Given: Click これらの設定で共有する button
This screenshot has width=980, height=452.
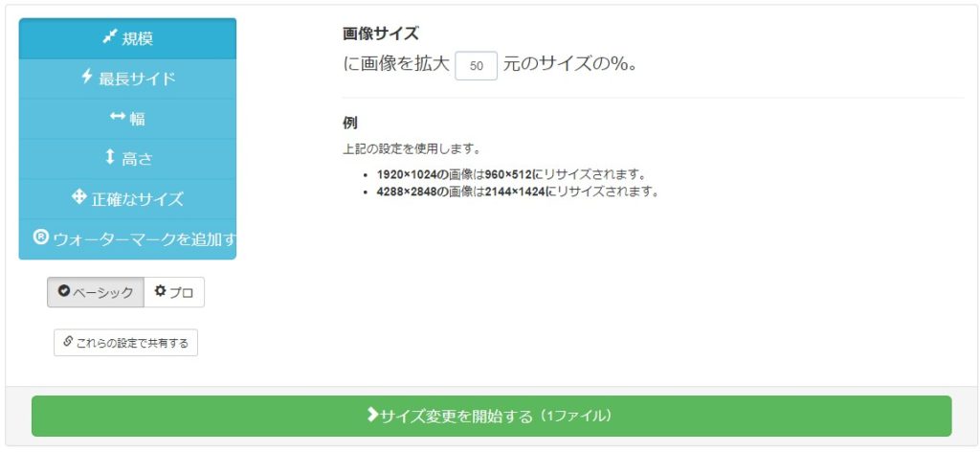Looking at the screenshot, I should click(125, 343).
